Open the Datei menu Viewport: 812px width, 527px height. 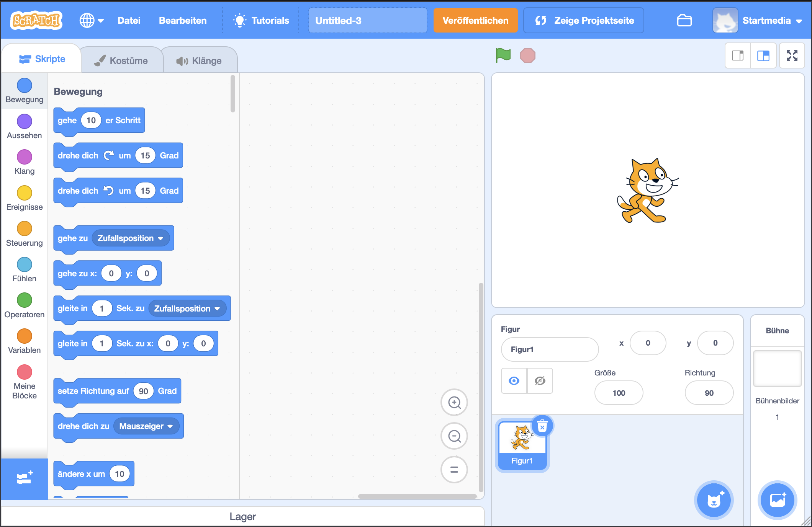pyautogui.click(x=129, y=21)
